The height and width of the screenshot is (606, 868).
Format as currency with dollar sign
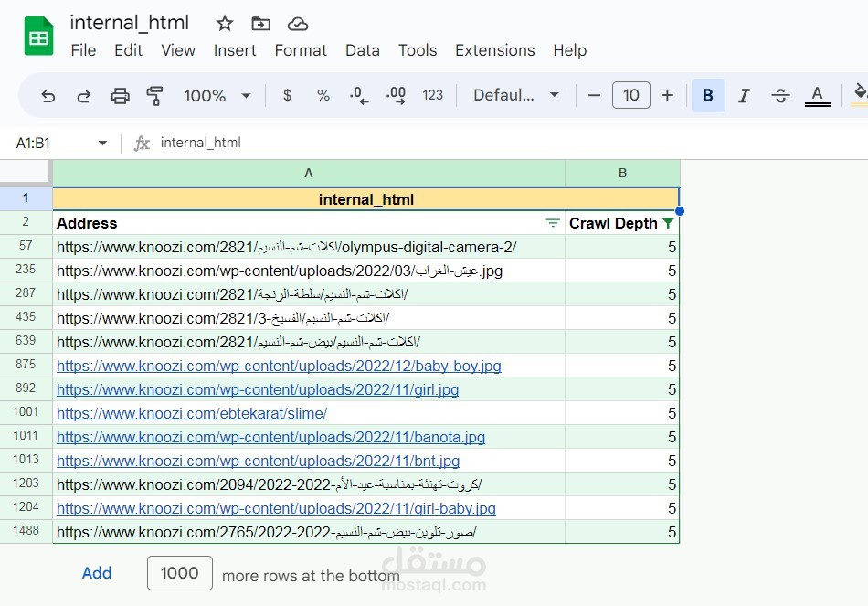[287, 95]
